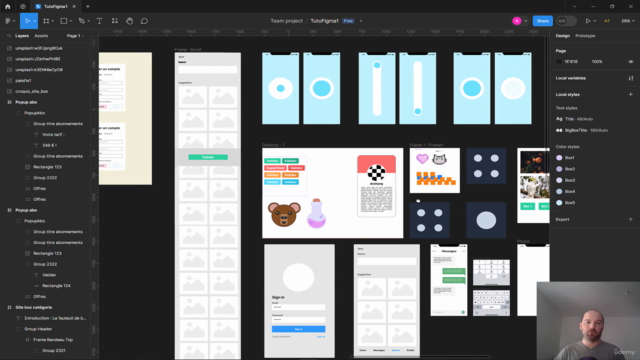Image resolution: width=640 pixels, height=360 pixels.
Task: Select the Rectangle shape tool
Action: click(64, 21)
